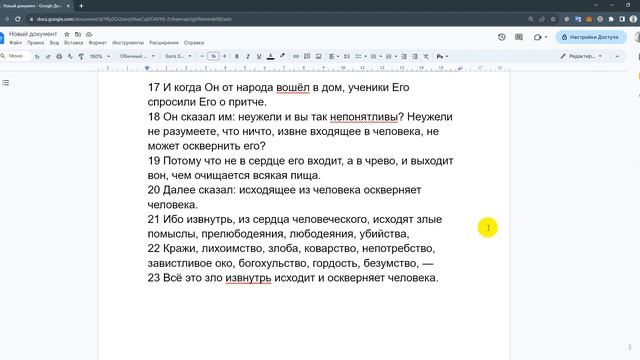Open the bulleted list dropdown
The image size is (640, 360).
(x=376, y=56)
